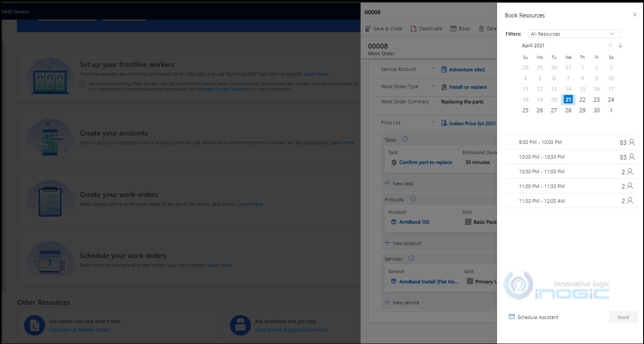Choose the 9:30 PM - 10:00 PM slot
Screen dimensions: 644x344
coord(572,142)
